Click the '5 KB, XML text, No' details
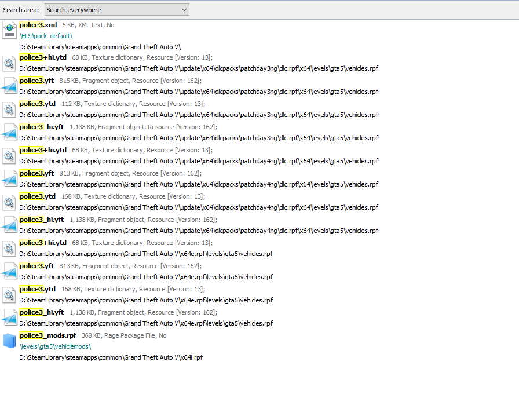519x420 pixels. 89,25
